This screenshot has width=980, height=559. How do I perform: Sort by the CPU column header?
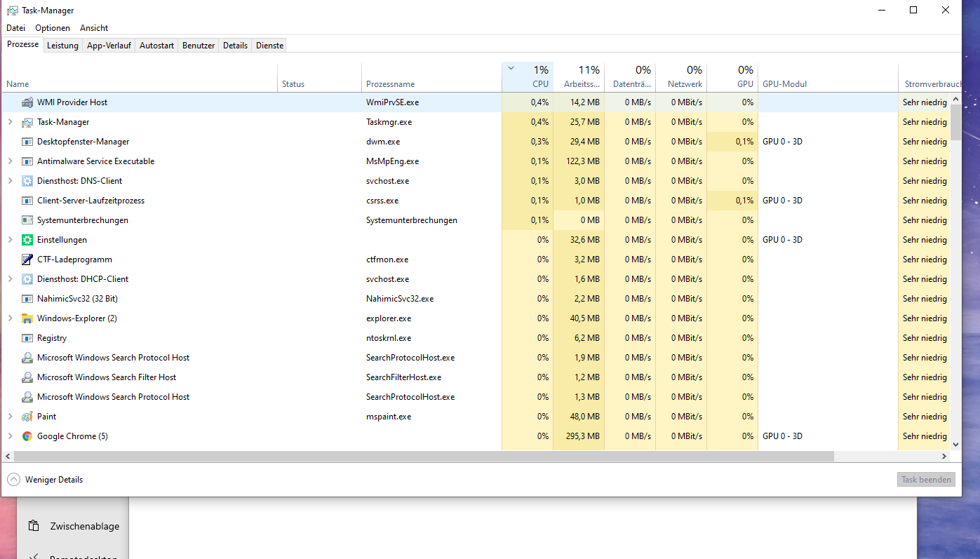[528, 77]
